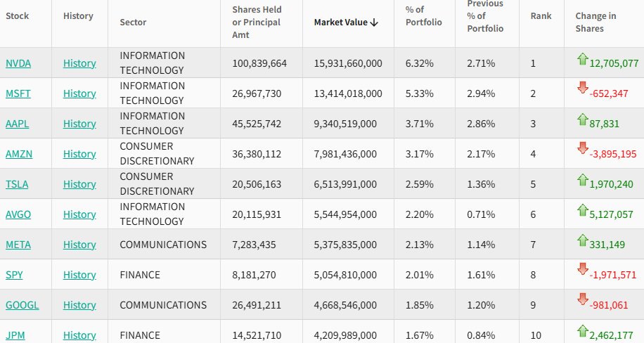This screenshot has width=644, height=343.
Task: Sort by the Market Value column header
Action: (346, 22)
